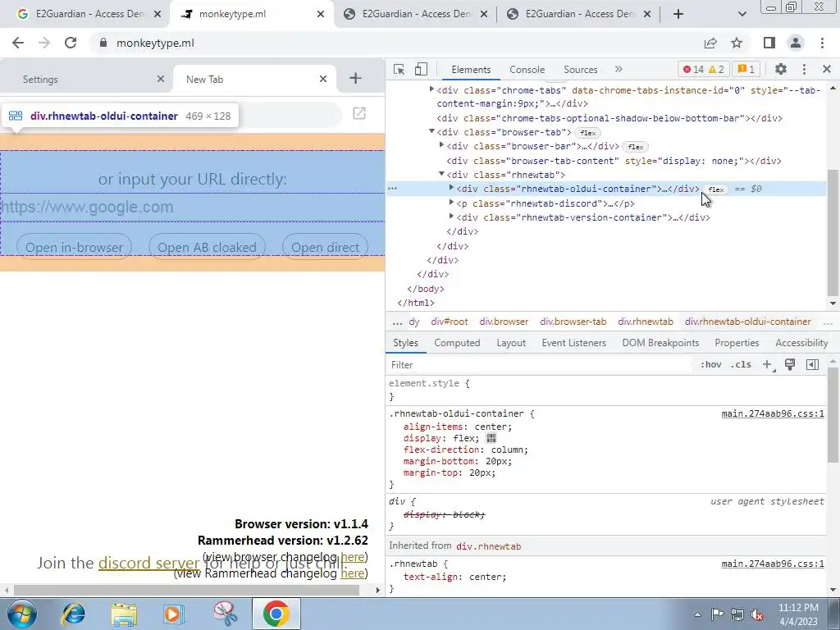This screenshot has height=630, width=840.
Task: Open the Chrome profile avatar
Action: [x=796, y=43]
